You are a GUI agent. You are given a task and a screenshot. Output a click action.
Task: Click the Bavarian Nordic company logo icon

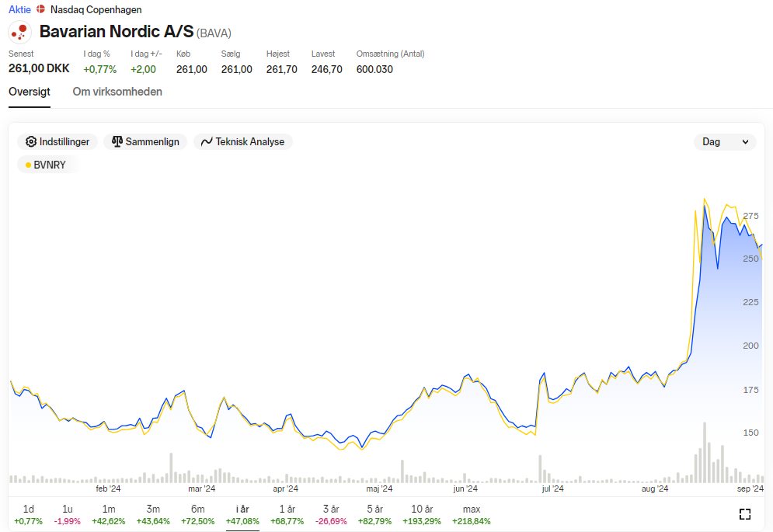coord(19,32)
